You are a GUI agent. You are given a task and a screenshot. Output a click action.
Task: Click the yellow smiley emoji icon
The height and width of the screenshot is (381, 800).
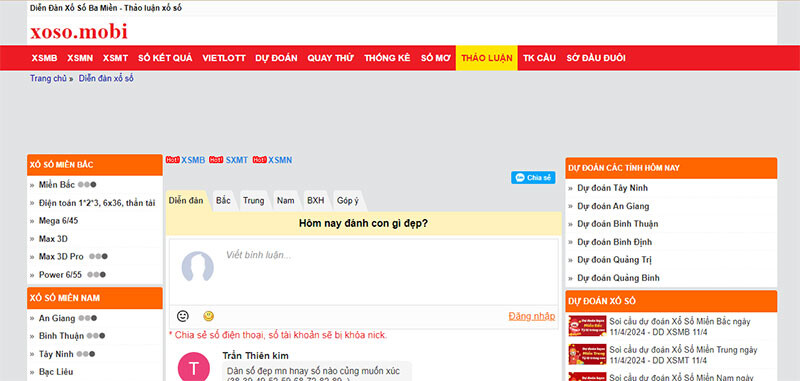click(208, 316)
